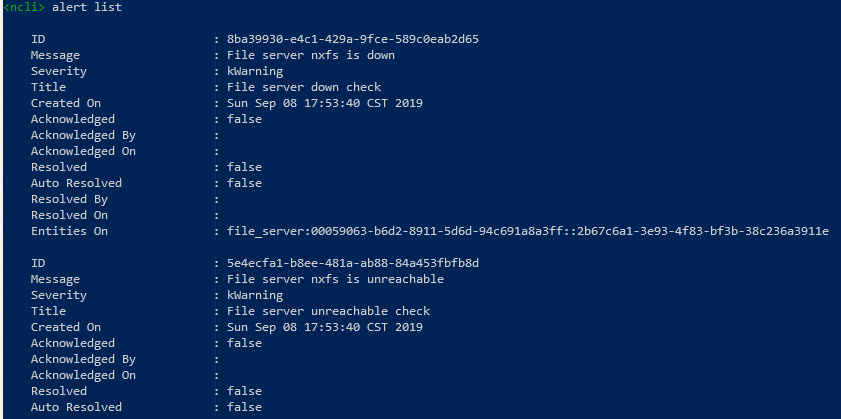Click the 'File server nxfs is down' message
The width and height of the screenshot is (841, 419).
point(311,55)
